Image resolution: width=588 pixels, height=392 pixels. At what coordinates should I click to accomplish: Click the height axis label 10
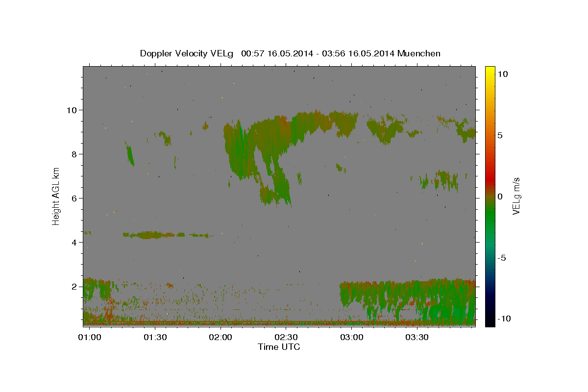(x=72, y=110)
